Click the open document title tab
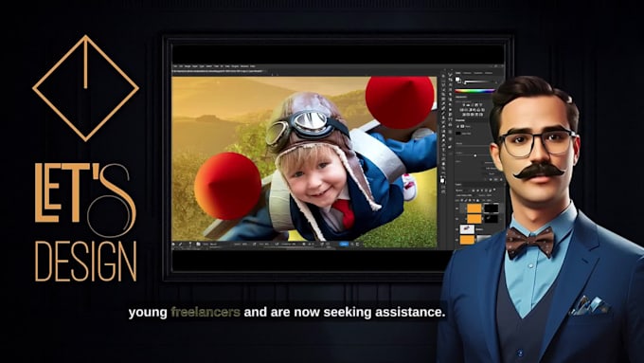Image resolution: width=644 pixels, height=363 pixels. coord(219,71)
